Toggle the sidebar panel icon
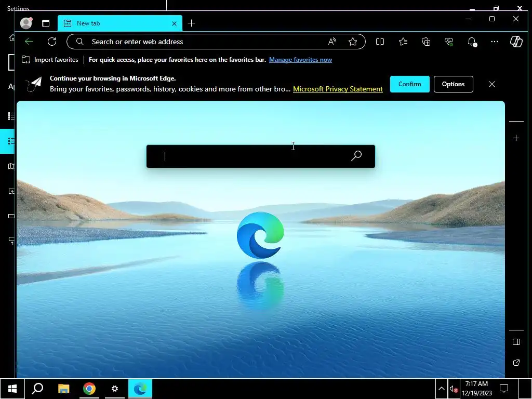 tap(516, 342)
